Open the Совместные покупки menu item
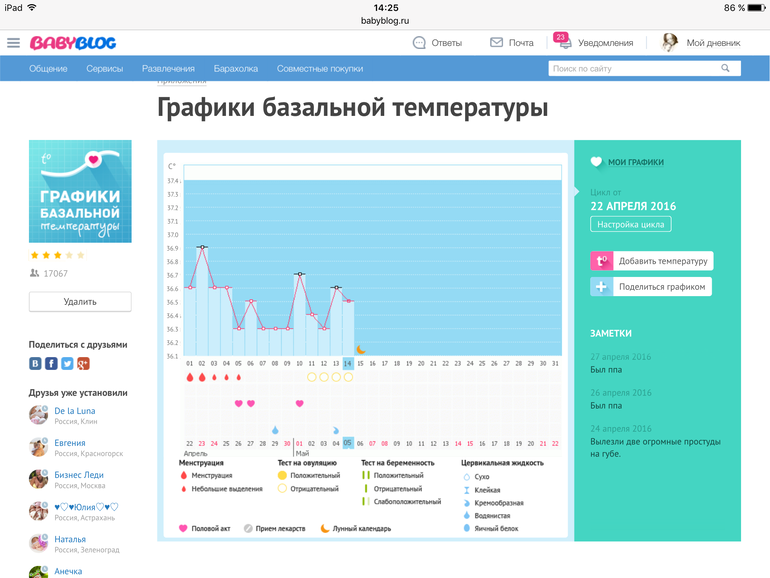 pos(319,69)
